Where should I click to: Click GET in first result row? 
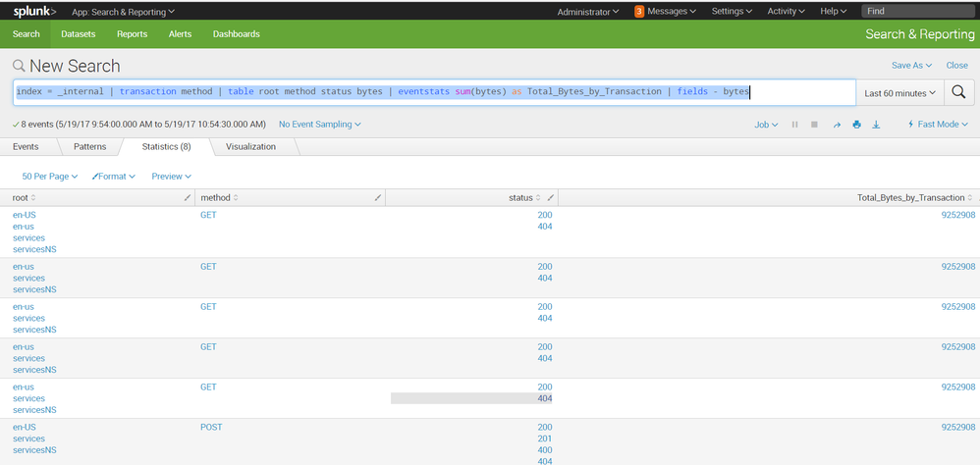208,215
